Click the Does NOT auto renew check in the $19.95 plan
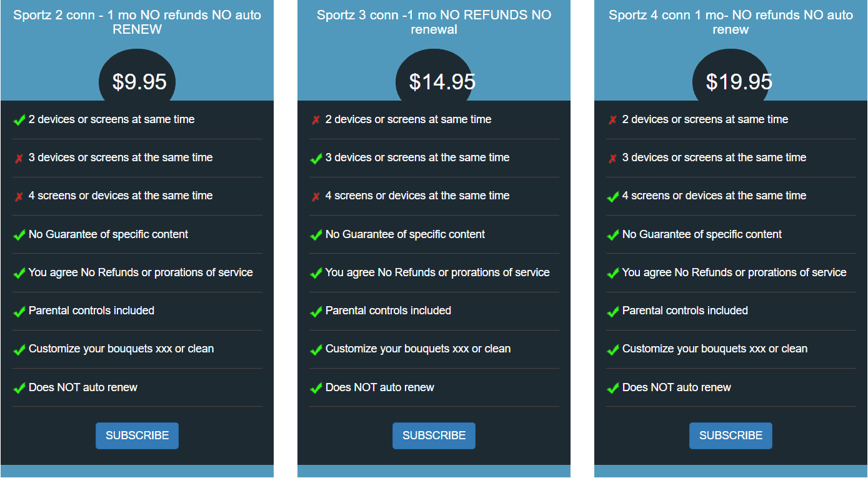This screenshot has width=868, height=478. click(613, 388)
